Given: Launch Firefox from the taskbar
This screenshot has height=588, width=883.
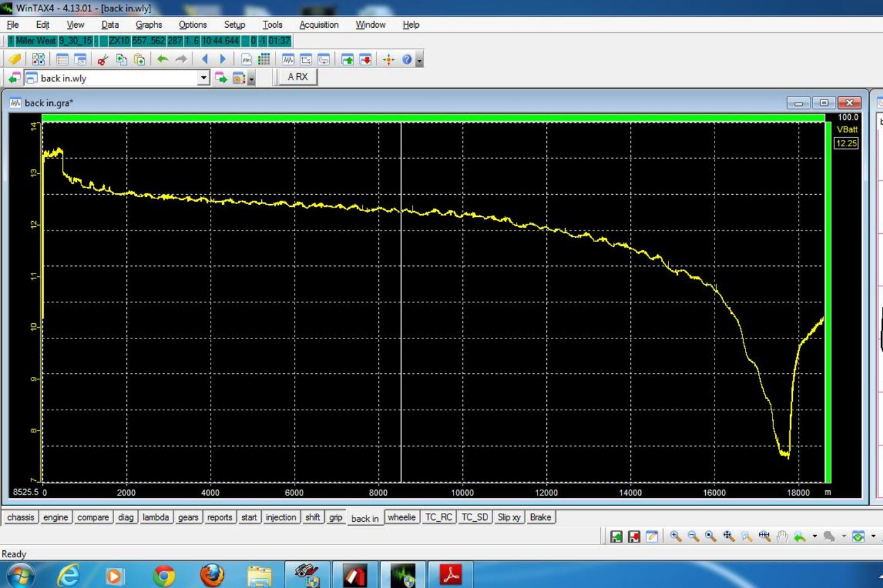Looking at the screenshot, I should (213, 575).
